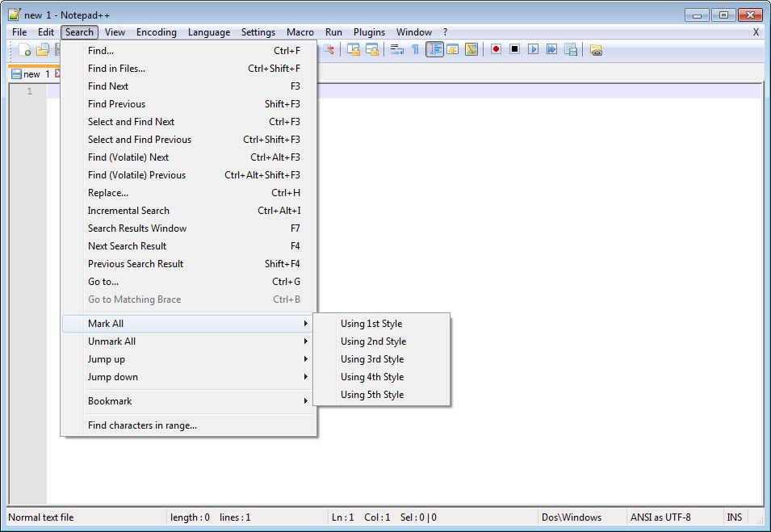Mark all Using 5th Style

tap(382, 394)
